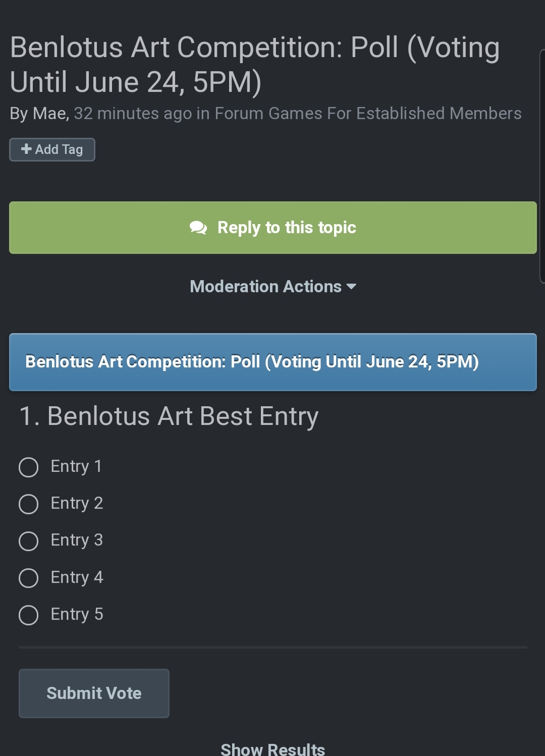Pick the Entry 3 radio option

click(28, 541)
